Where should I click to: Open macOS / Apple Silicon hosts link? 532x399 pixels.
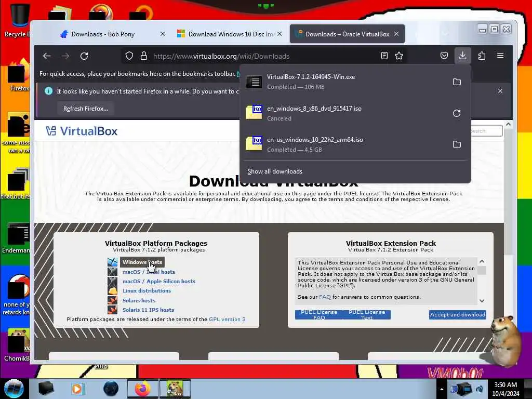coord(159,281)
